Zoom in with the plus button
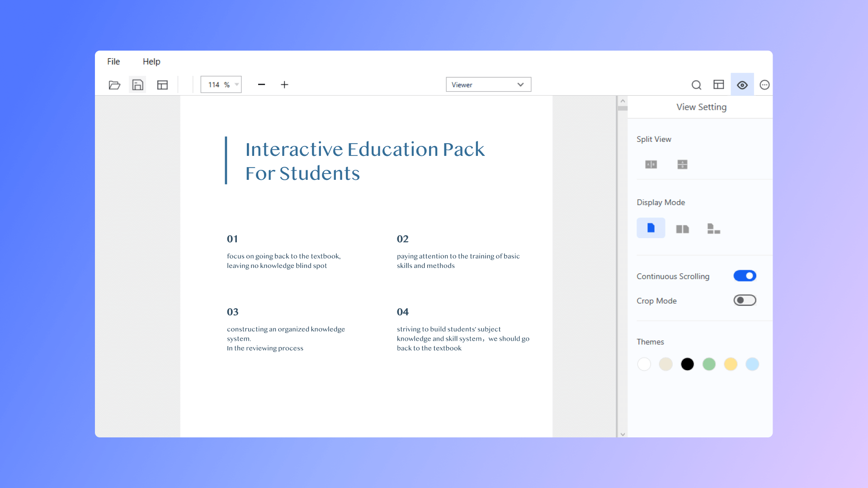This screenshot has height=488, width=868. tap(284, 84)
